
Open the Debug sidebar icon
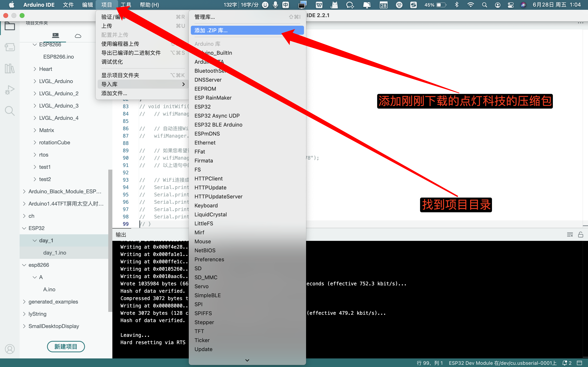10,90
